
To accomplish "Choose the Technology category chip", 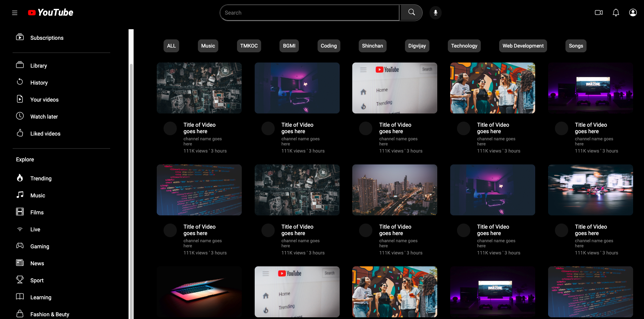I will 464,46.
